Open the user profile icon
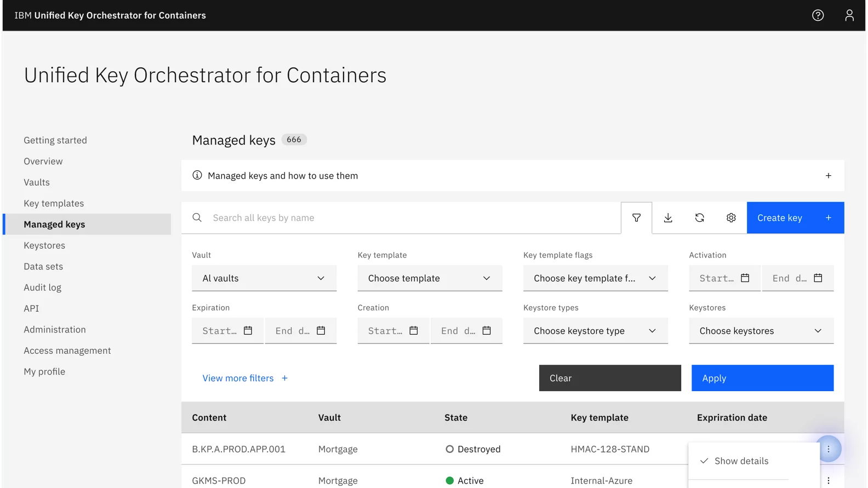 [849, 15]
